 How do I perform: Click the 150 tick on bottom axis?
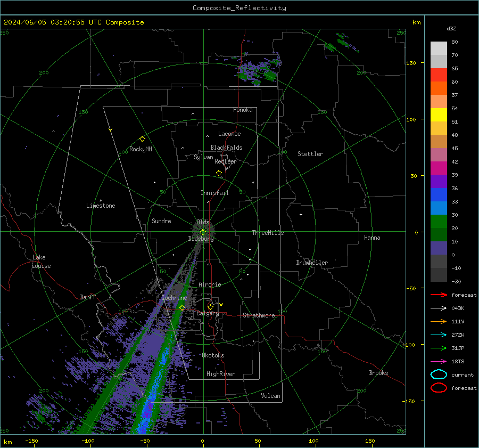pyautogui.click(x=370, y=441)
